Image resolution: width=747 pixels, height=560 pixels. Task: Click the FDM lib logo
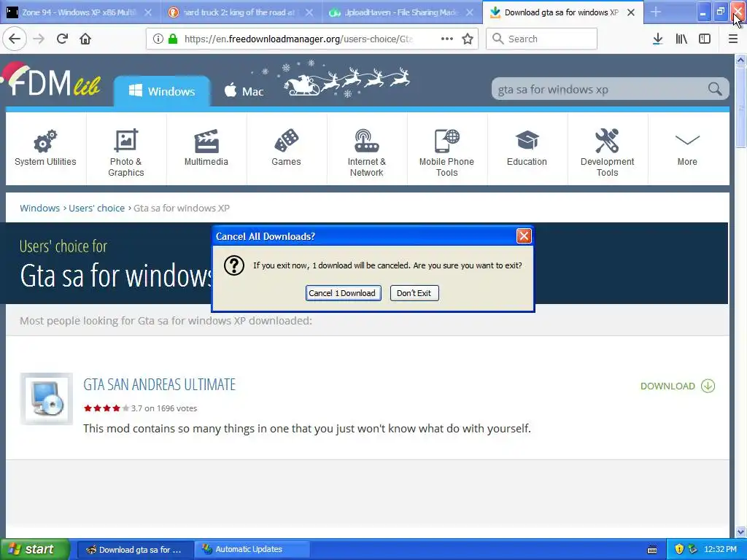[x=52, y=80]
